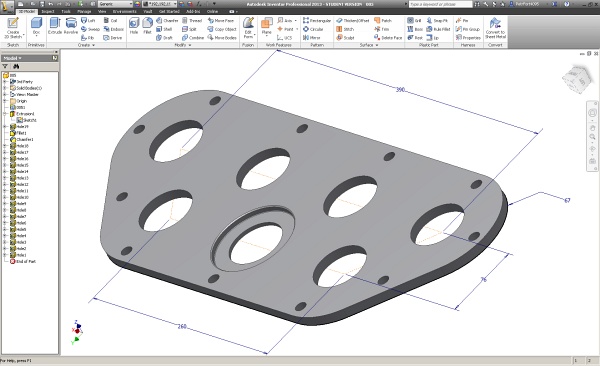This screenshot has height=366, width=600.
Task: Select the Combine tool
Action: tap(193, 38)
